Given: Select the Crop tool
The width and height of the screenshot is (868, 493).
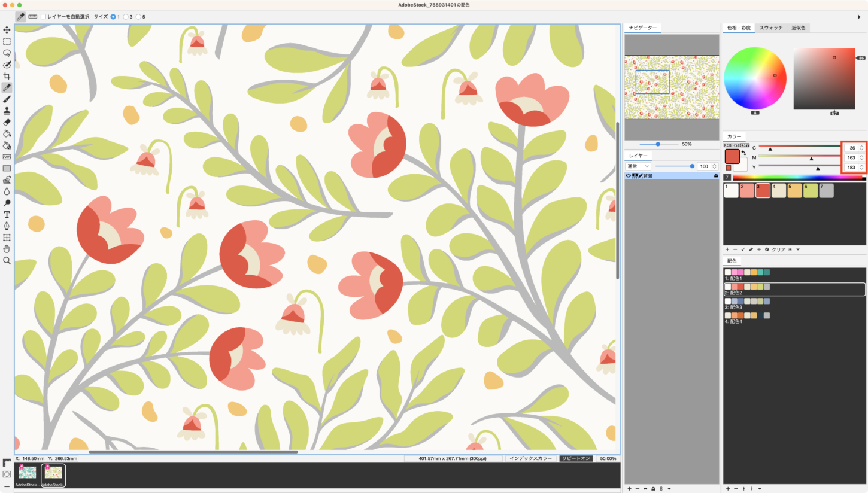Looking at the screenshot, I should [7, 76].
